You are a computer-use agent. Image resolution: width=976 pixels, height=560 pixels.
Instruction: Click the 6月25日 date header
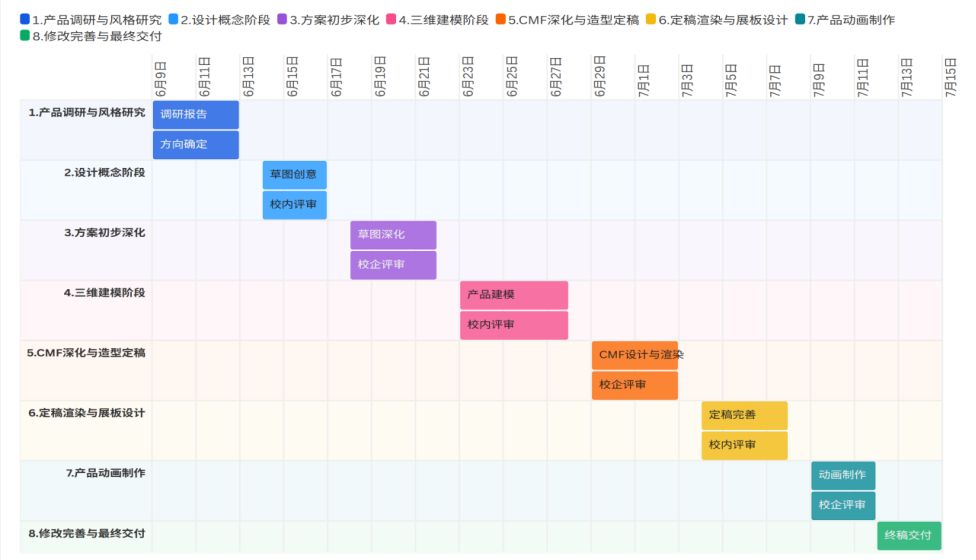[x=512, y=77]
